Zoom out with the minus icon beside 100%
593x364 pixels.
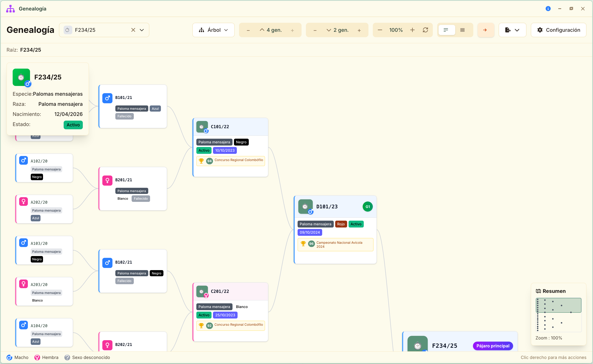click(x=380, y=30)
